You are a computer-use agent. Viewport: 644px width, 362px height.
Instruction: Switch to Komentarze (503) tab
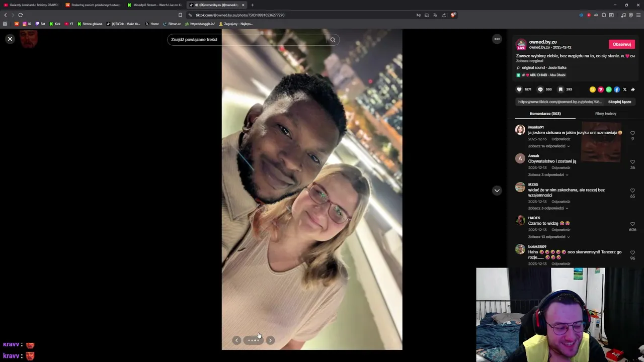545,114
